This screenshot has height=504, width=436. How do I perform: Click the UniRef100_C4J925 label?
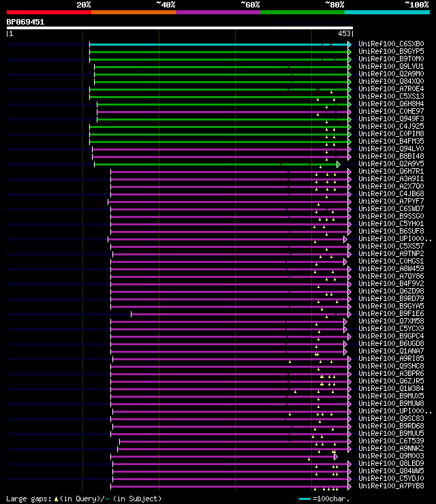pos(391,126)
